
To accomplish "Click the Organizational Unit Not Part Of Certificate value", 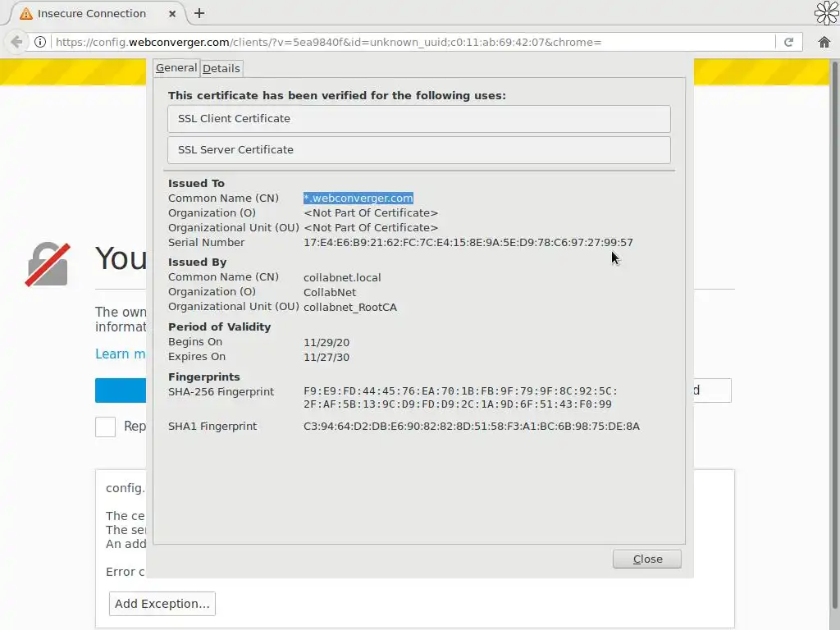I will click(x=371, y=228).
